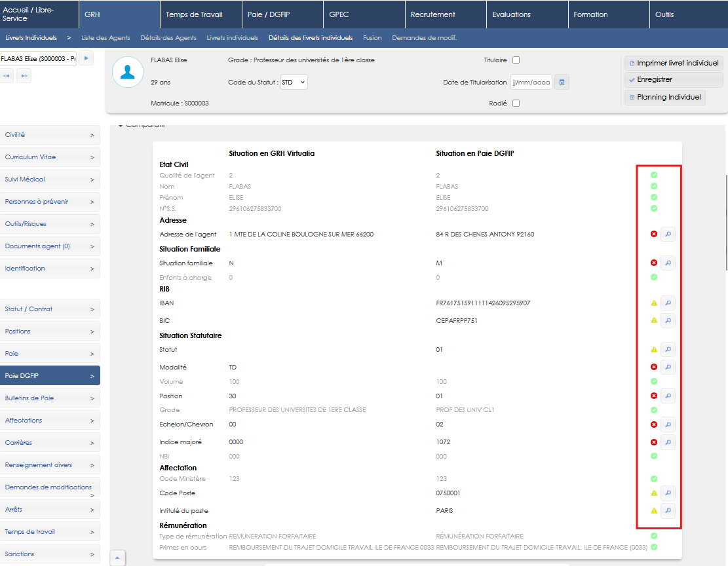Expand the Civilité sidebar section
The image size is (728, 566).
[50, 135]
